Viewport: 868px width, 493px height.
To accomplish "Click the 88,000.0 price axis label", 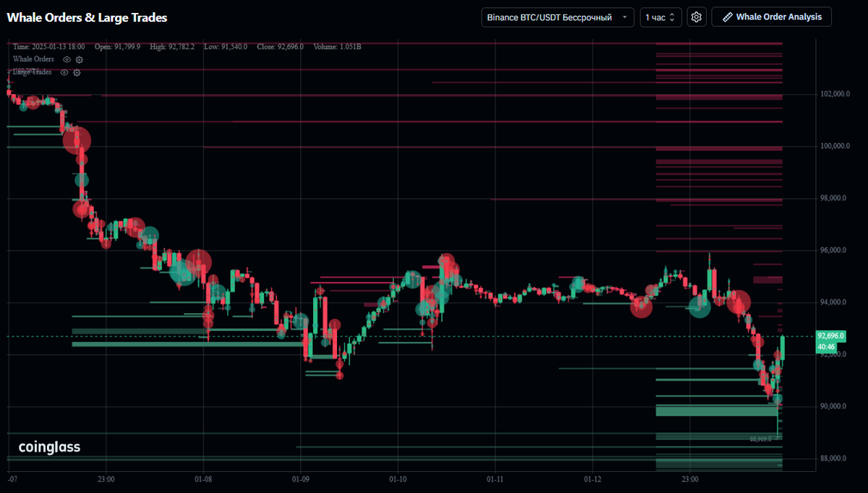I will point(833,458).
